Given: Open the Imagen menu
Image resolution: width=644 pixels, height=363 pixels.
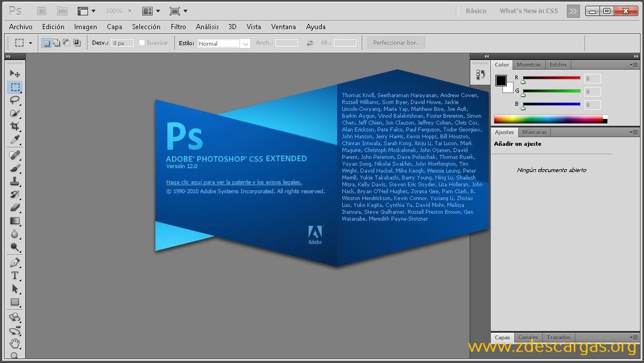Looking at the screenshot, I should [x=86, y=27].
